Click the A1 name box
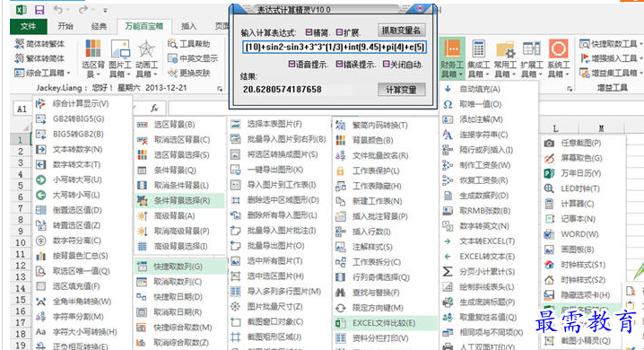Screen dimensions: 644x350 click(22, 109)
